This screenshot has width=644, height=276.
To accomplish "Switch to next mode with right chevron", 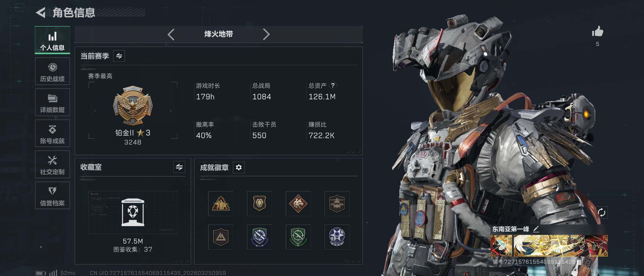I will pos(266,34).
